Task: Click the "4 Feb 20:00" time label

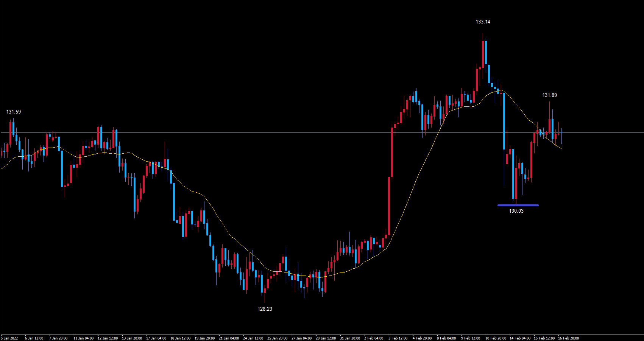Action: click(422, 338)
